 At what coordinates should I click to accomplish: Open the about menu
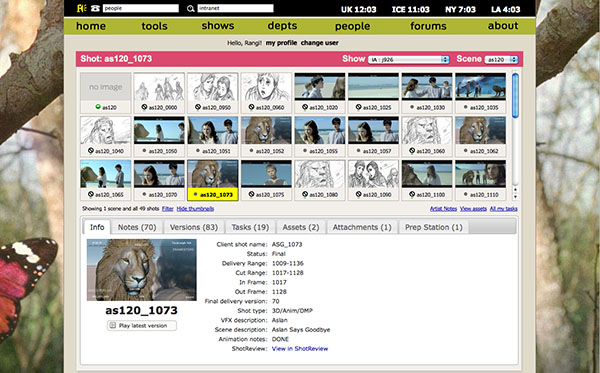click(x=503, y=26)
